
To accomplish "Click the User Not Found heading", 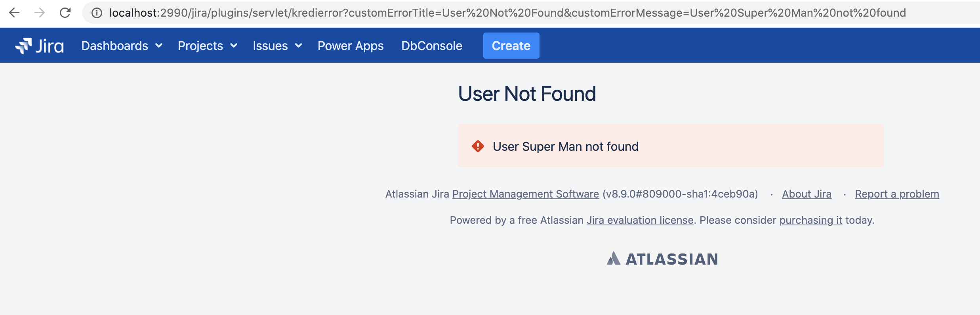I will (x=527, y=94).
